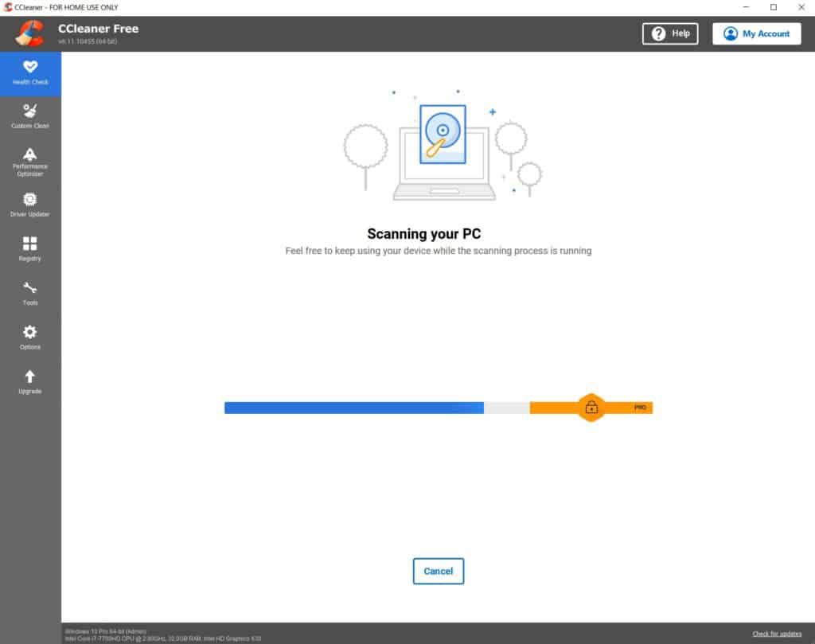Close the CCleaner window
This screenshot has width=815, height=644.
tap(801, 7)
